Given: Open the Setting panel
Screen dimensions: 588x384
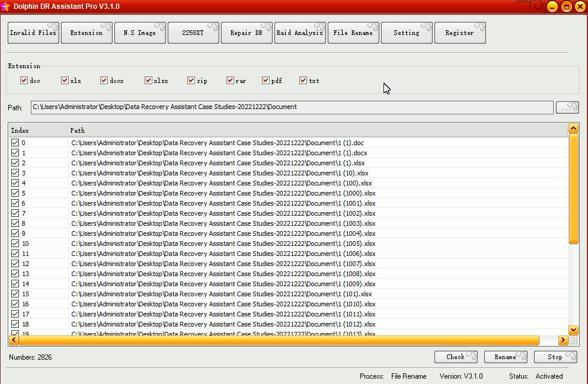Looking at the screenshot, I should (407, 33).
